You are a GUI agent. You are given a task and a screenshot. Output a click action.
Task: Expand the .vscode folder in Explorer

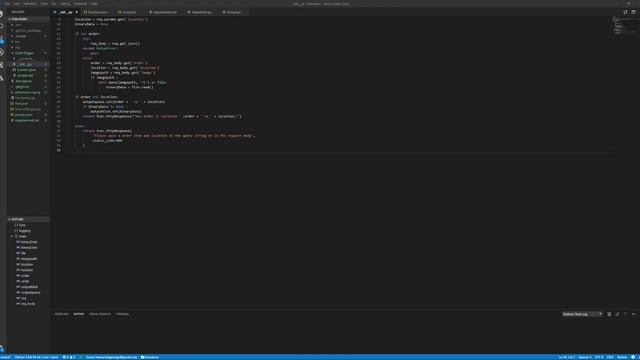click(28, 36)
